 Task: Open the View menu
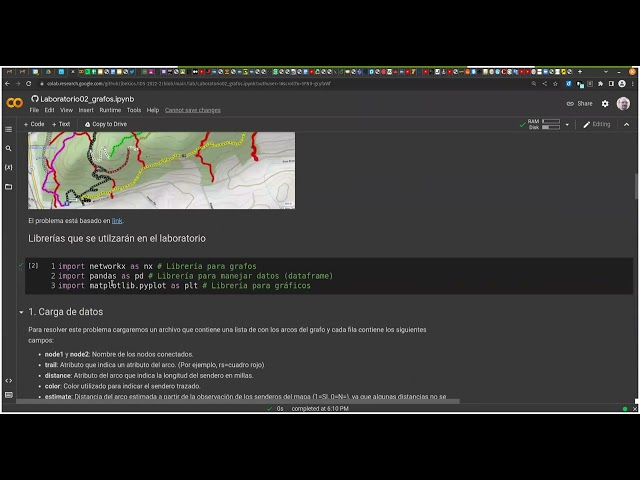(67, 110)
